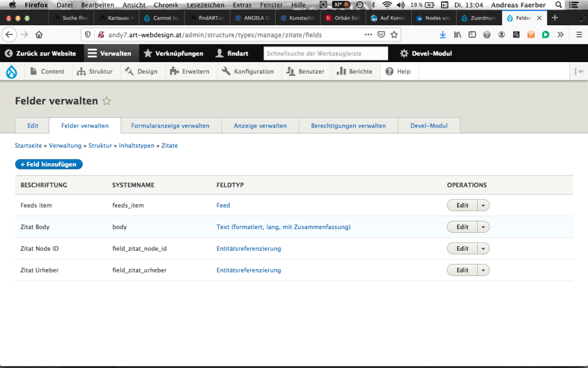
Task: Expand dropdown arrow for Zitat Body row
Action: tap(483, 227)
